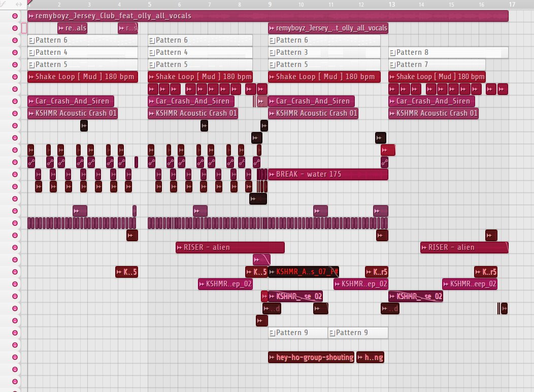Select the Pattern 3 clip
The height and width of the screenshot is (392, 534).
pyautogui.click(x=324, y=53)
